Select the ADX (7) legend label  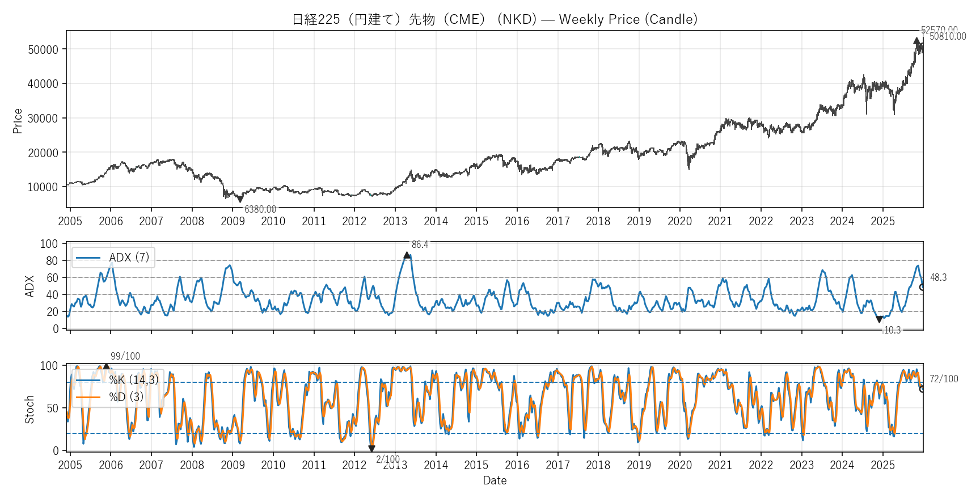(129, 258)
